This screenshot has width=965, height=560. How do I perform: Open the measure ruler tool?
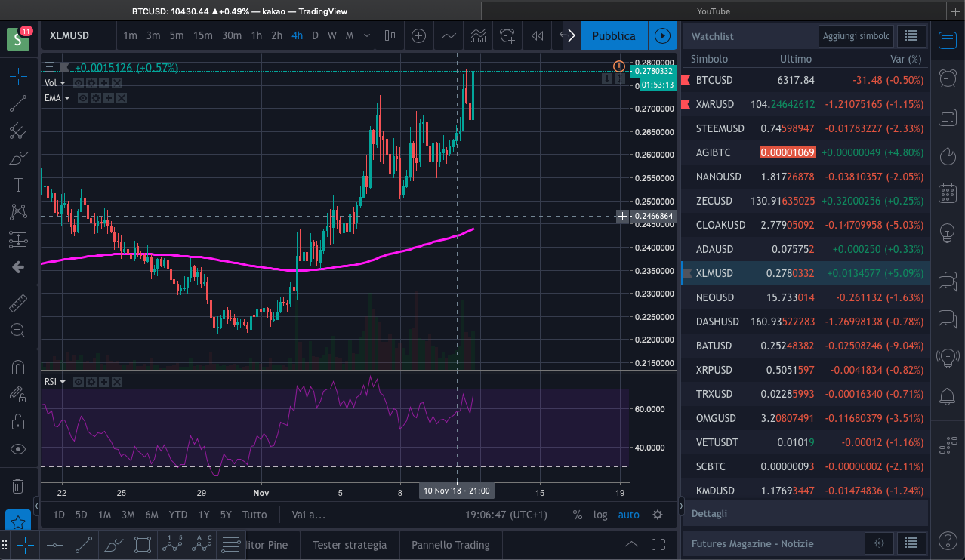(x=18, y=303)
